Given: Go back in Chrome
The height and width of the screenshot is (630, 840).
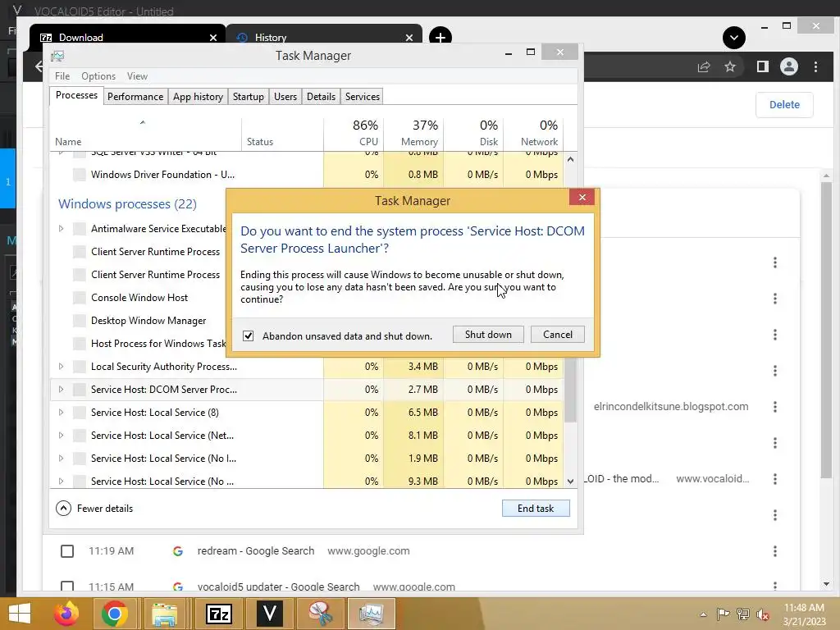Looking at the screenshot, I should (x=38, y=67).
